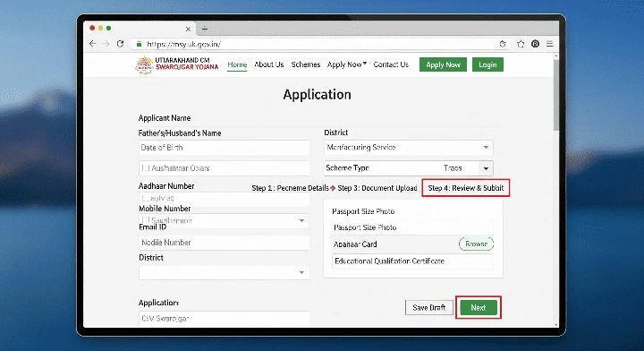
Task: Click the Save Draft button
Action: (428, 307)
